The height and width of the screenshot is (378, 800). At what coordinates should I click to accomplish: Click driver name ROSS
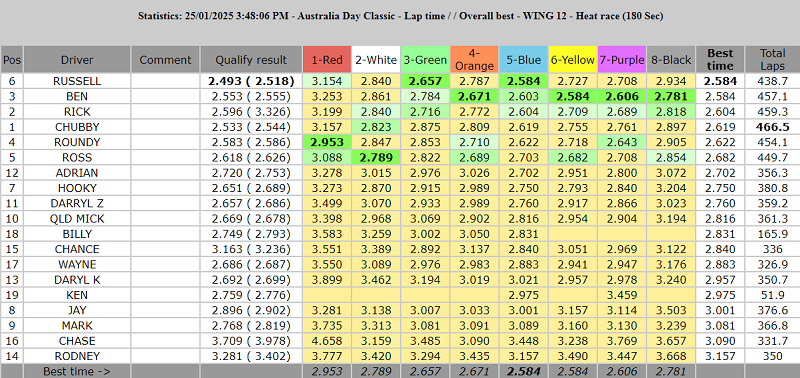pyautogui.click(x=77, y=158)
